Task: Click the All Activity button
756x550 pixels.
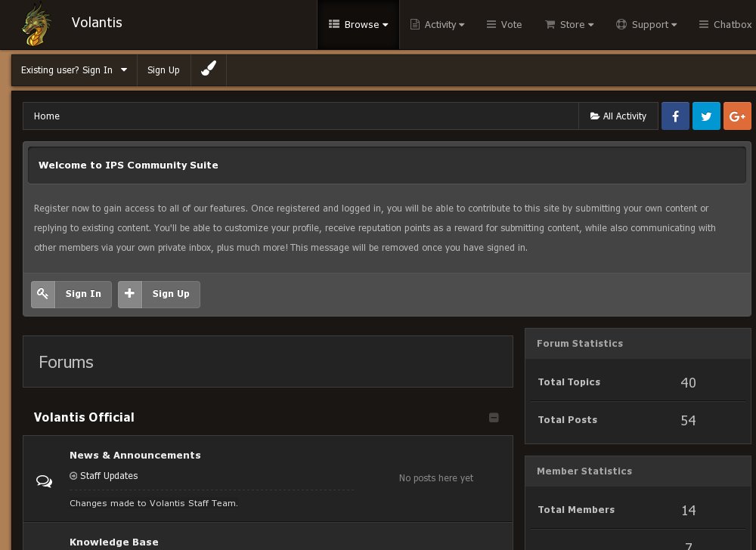Action: [x=618, y=116]
